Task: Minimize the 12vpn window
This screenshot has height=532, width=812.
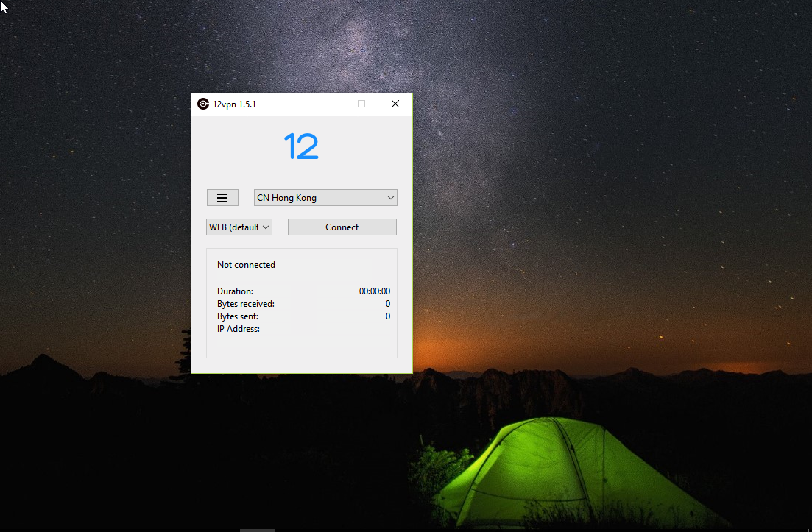Action: [x=328, y=104]
